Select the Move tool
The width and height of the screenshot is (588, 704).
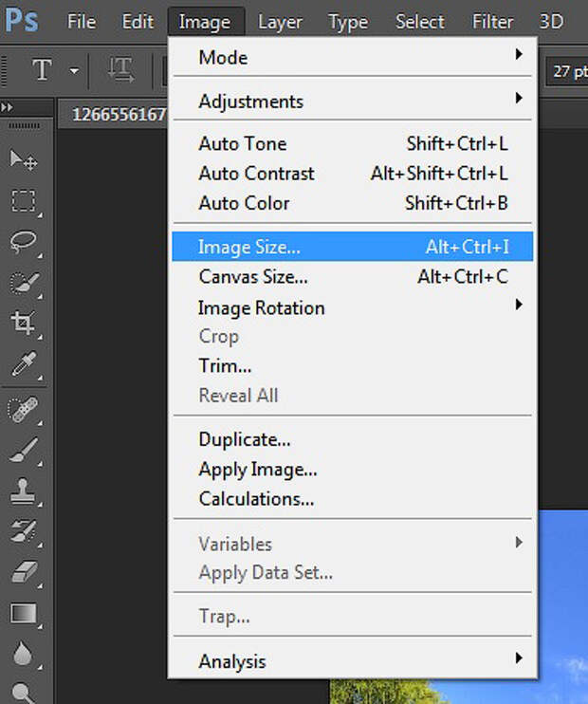click(23, 159)
